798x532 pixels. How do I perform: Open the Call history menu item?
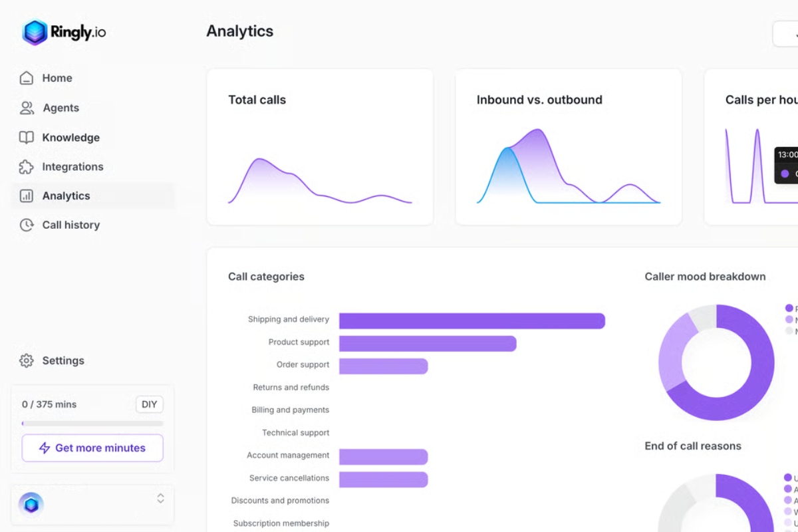coord(93,225)
